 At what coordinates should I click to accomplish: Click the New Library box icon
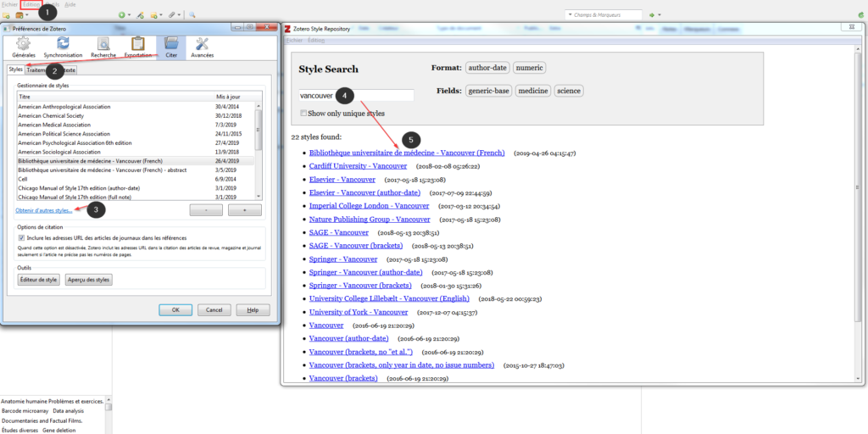(x=19, y=15)
